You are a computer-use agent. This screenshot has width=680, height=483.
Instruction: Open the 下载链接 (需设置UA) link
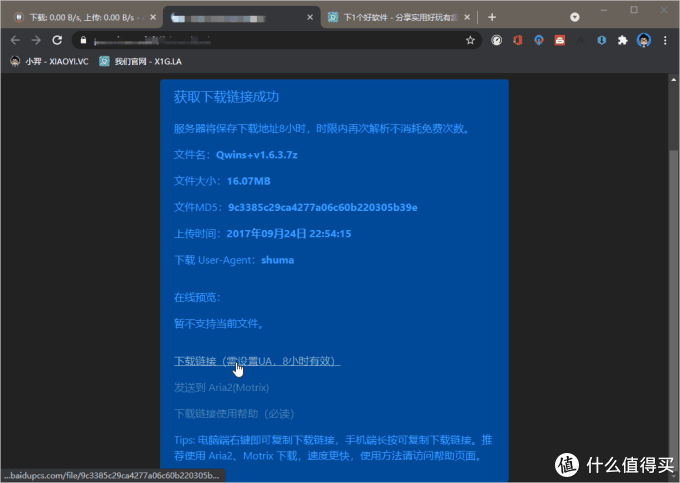point(257,361)
